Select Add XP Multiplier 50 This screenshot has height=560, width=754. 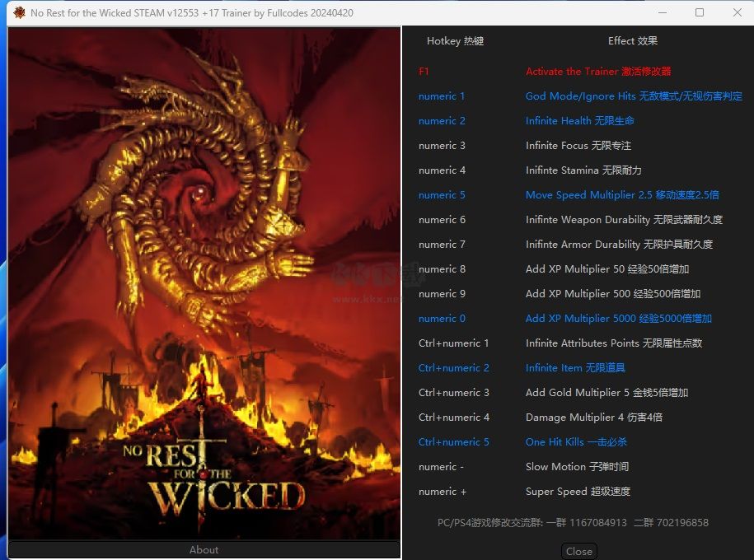[606, 269]
